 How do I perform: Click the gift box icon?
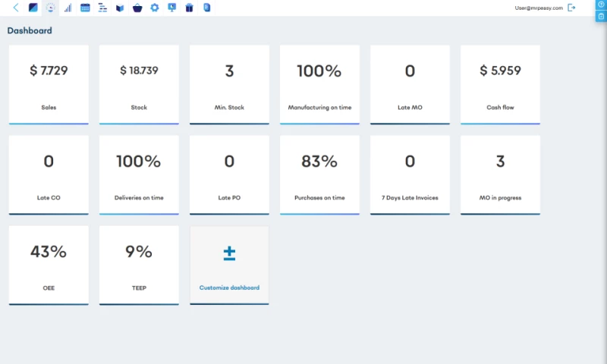click(x=189, y=8)
